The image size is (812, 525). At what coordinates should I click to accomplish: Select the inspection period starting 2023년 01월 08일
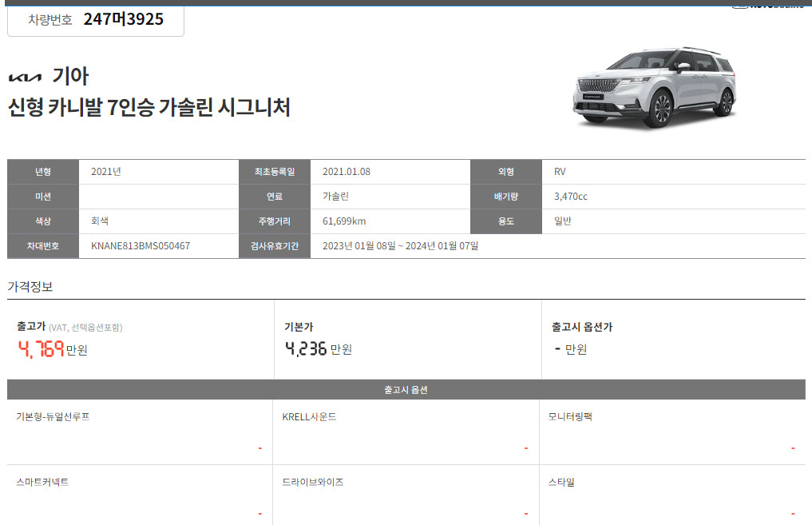point(400,245)
